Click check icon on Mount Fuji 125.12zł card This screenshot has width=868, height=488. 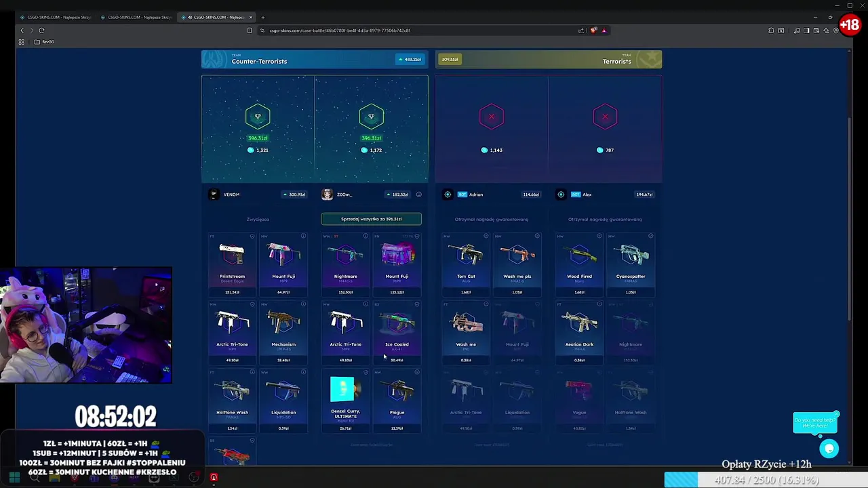[x=417, y=237]
